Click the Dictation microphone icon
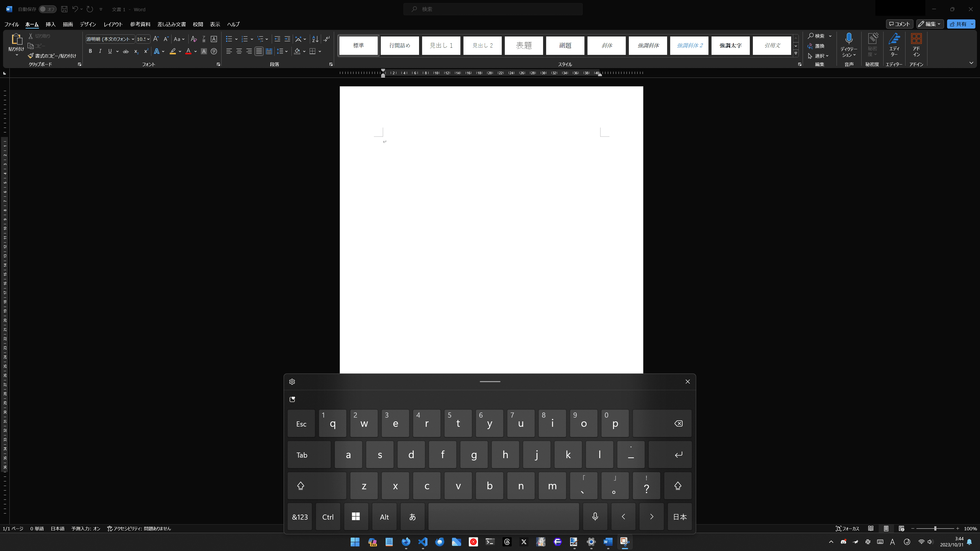 point(849,39)
